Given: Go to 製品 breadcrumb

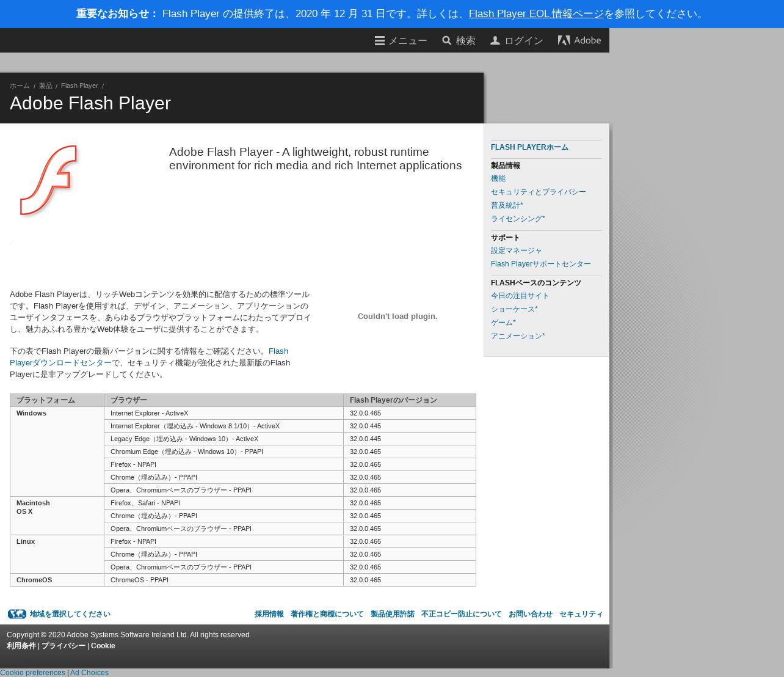Looking at the screenshot, I should click(x=46, y=86).
